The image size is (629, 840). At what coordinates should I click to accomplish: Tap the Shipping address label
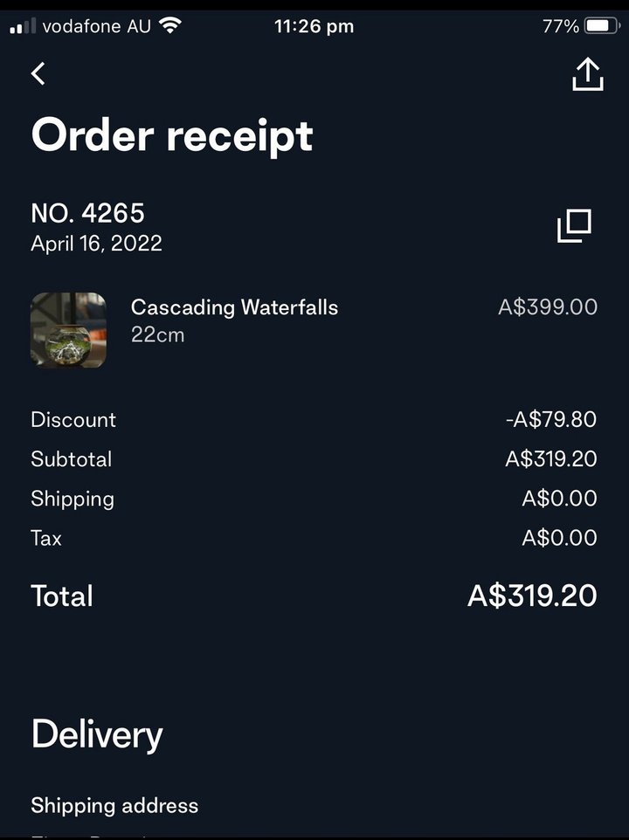click(x=114, y=806)
